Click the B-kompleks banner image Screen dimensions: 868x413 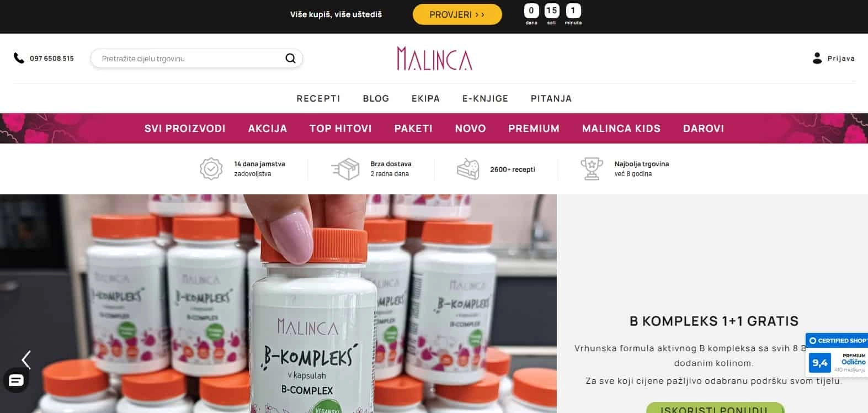pos(278,304)
